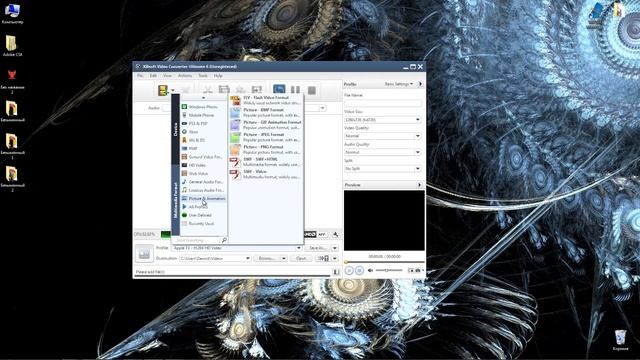640x360 pixels.
Task: Choose Picture - GIF Animation Format
Action: [266, 125]
